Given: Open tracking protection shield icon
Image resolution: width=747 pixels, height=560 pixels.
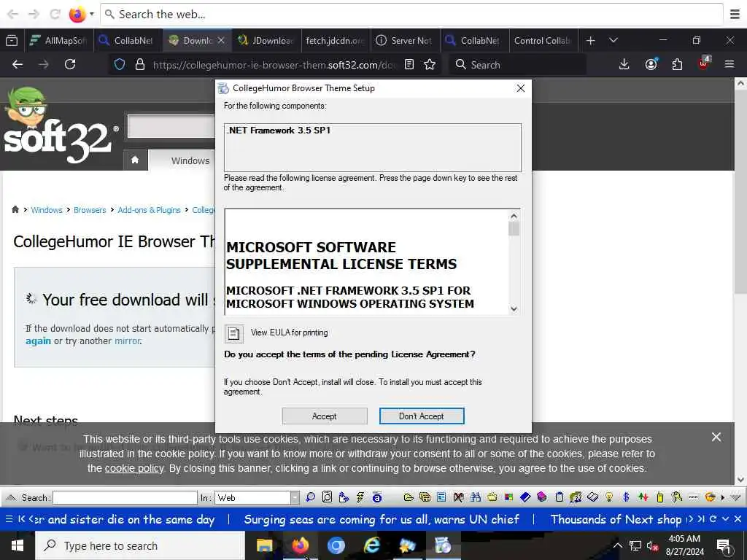Looking at the screenshot, I should click(120, 65).
